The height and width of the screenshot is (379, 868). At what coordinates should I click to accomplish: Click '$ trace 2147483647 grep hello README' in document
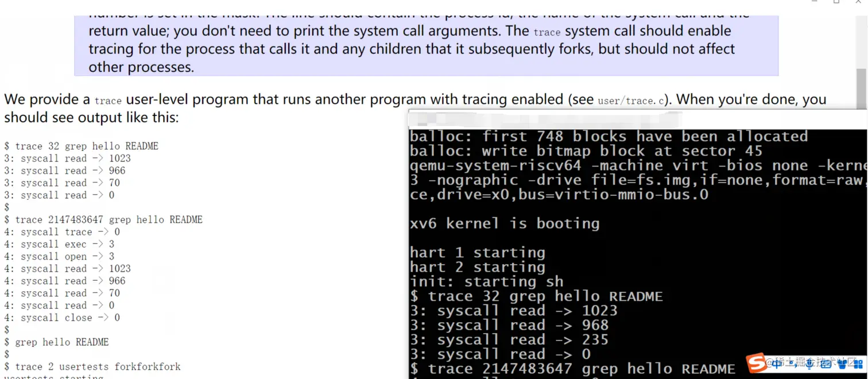[103, 219]
